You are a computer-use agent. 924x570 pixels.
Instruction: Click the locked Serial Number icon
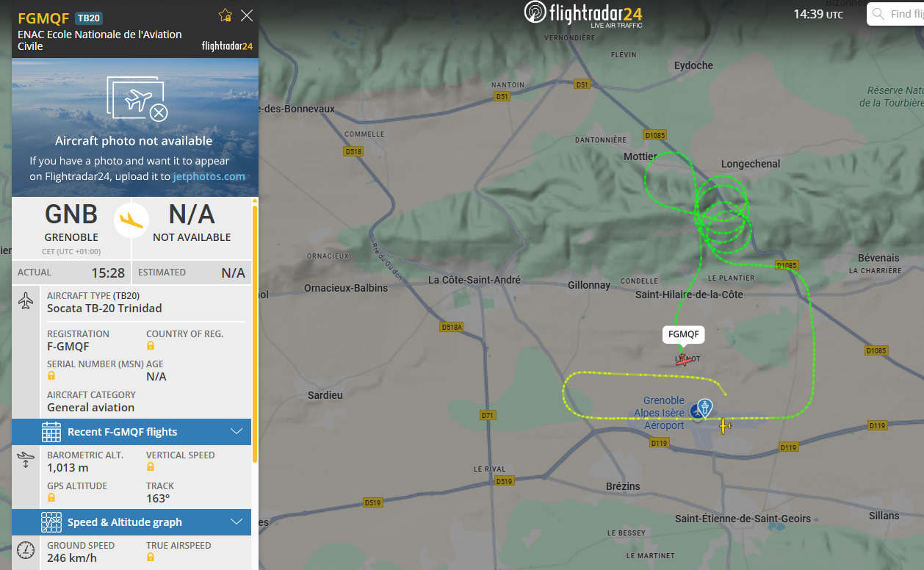coord(51,375)
